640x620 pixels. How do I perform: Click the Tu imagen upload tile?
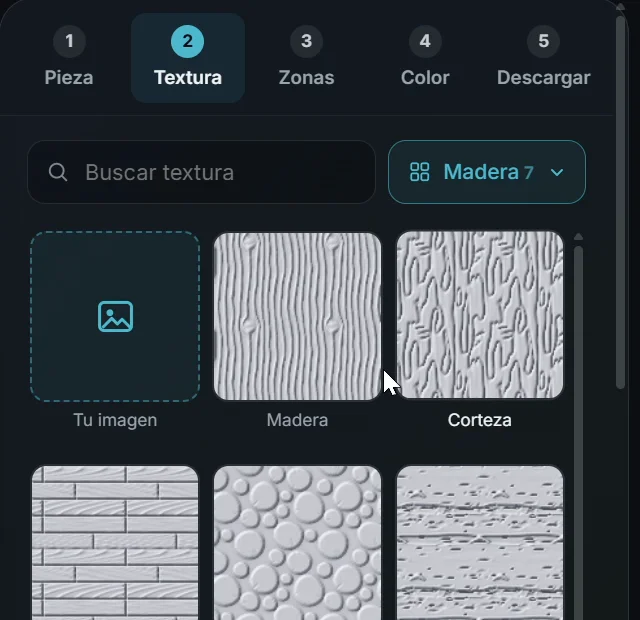click(x=115, y=316)
